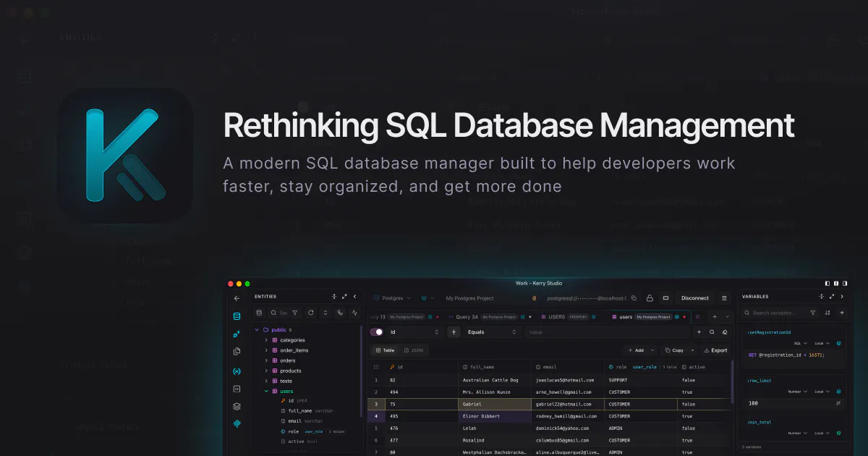Open the hamburger menu next to Disconnect
This screenshot has width=868, height=456.
724,297
